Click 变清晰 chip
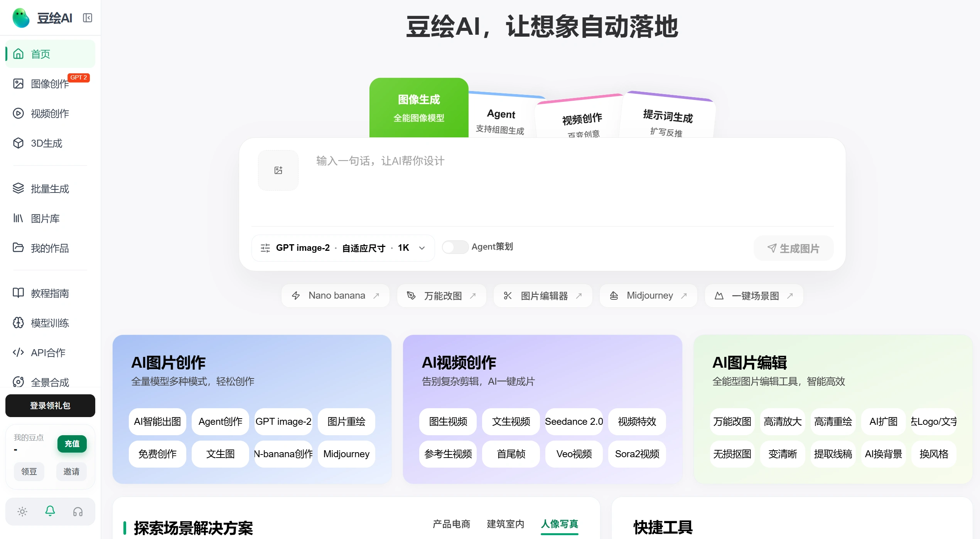 tap(783, 454)
